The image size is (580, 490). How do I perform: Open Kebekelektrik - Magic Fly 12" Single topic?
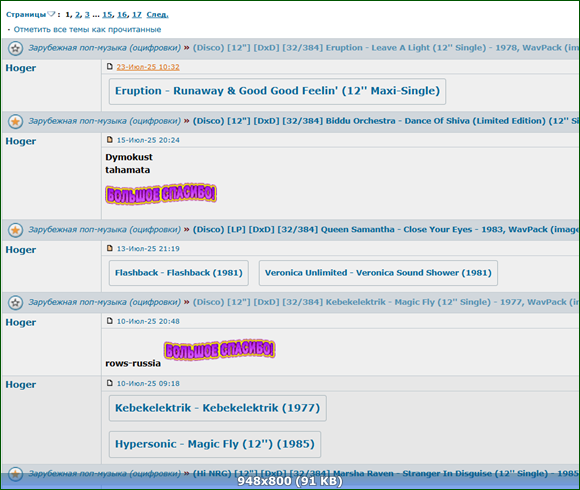(x=386, y=302)
